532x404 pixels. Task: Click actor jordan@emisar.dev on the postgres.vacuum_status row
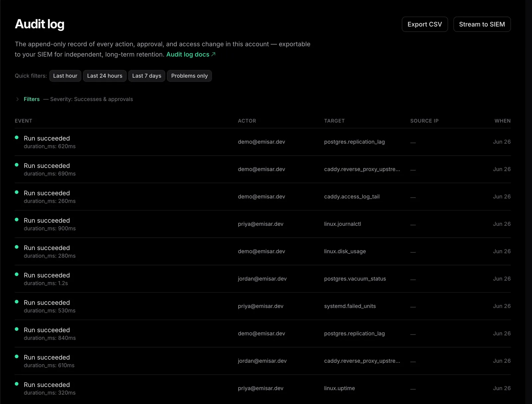point(262,279)
